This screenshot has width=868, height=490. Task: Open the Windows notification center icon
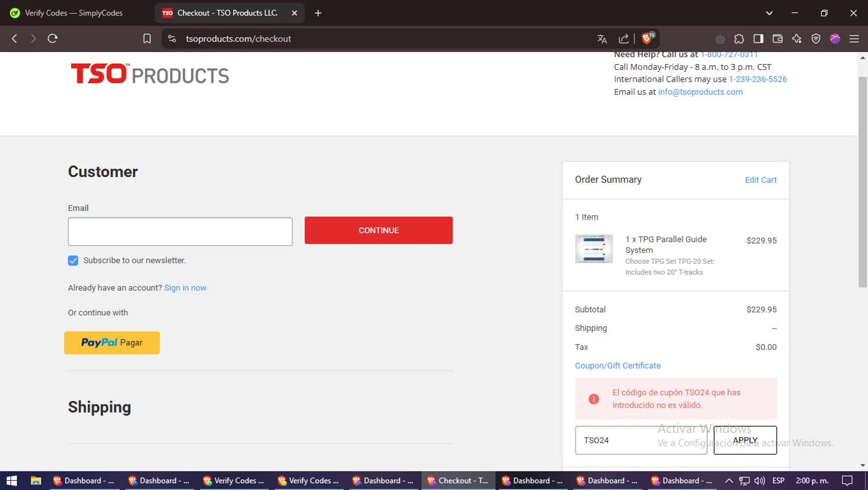pos(847,481)
